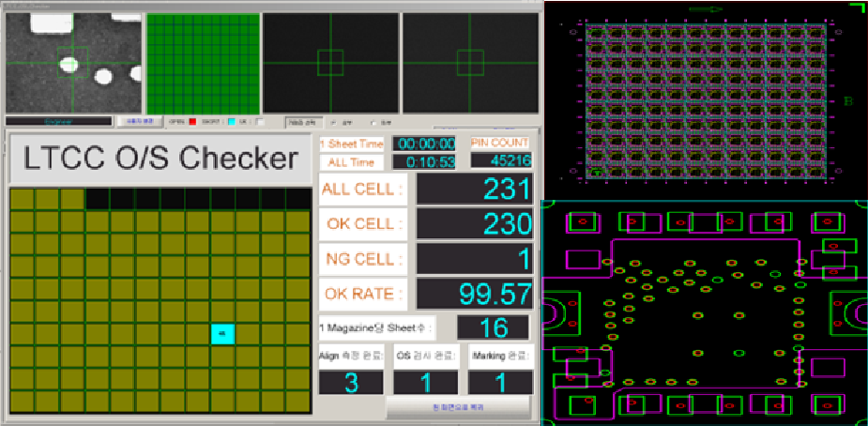Click the cyan NG cell in the grid

222,333
